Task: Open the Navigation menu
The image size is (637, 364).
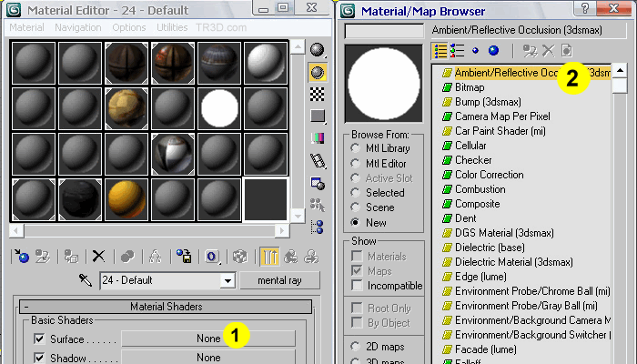Action: pyautogui.click(x=78, y=27)
